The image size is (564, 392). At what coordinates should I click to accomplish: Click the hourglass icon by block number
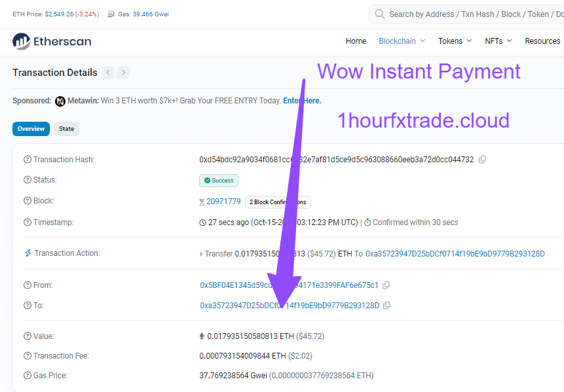(x=202, y=202)
